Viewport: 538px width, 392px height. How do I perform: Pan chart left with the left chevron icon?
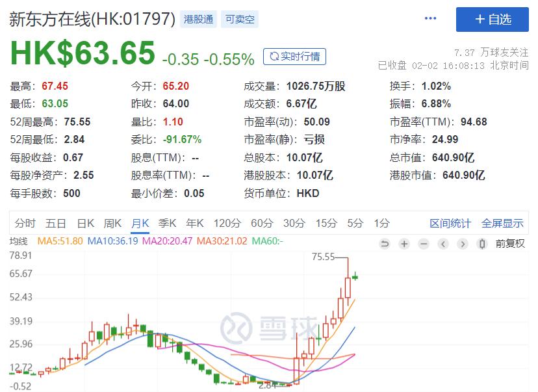click(x=443, y=244)
